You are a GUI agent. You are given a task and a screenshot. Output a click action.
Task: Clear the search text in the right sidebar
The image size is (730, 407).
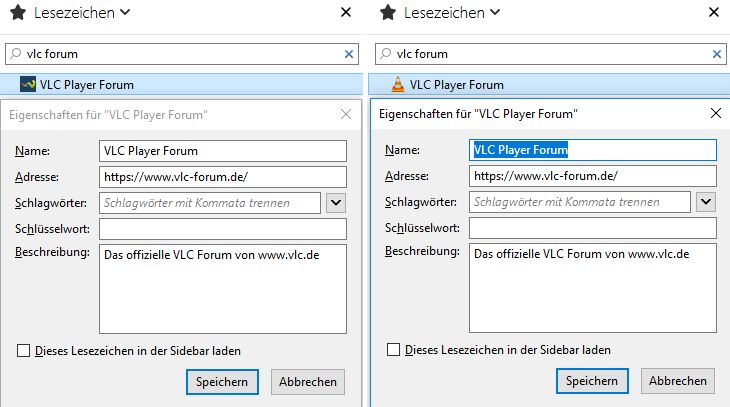tap(718, 54)
